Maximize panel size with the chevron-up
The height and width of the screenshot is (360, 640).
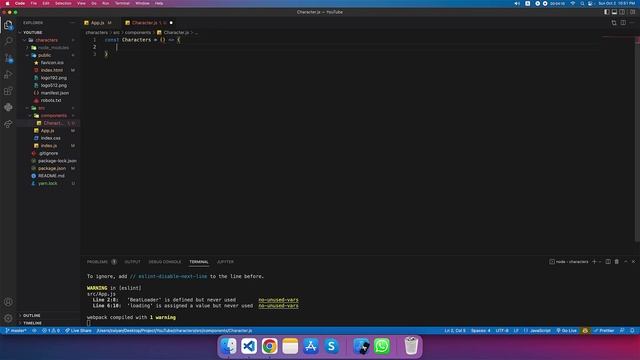coord(625,262)
